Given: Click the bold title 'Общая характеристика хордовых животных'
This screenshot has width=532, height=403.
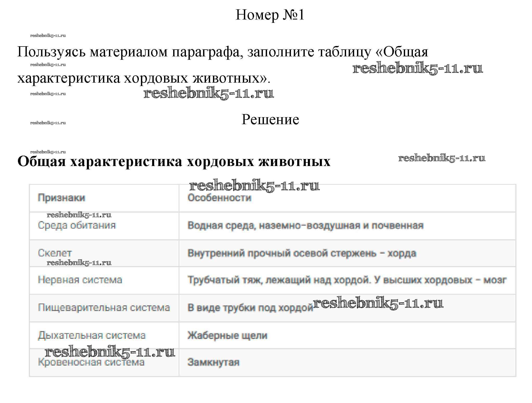Looking at the screenshot, I should pos(174,161).
